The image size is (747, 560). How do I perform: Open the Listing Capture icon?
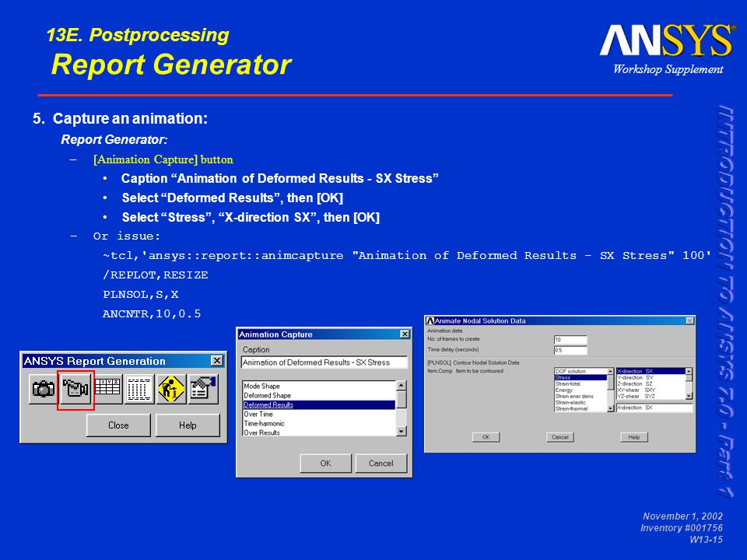(x=139, y=390)
